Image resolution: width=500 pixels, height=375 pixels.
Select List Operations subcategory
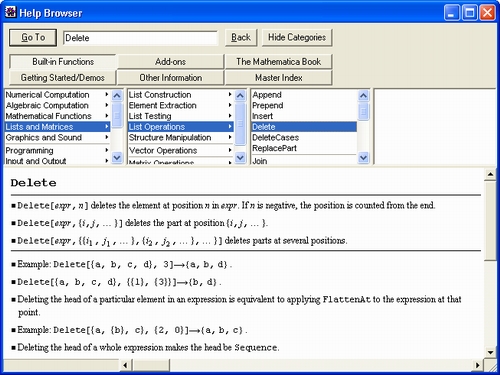(x=181, y=127)
